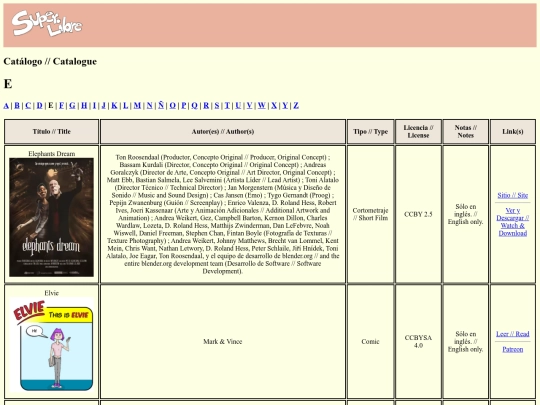Open the Elvie Patreon link
540x405 pixels.
click(512, 349)
